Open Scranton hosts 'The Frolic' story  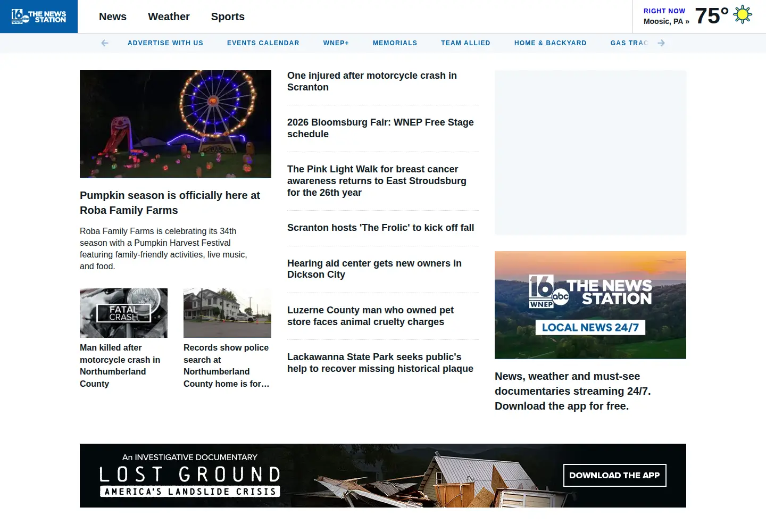click(x=381, y=228)
